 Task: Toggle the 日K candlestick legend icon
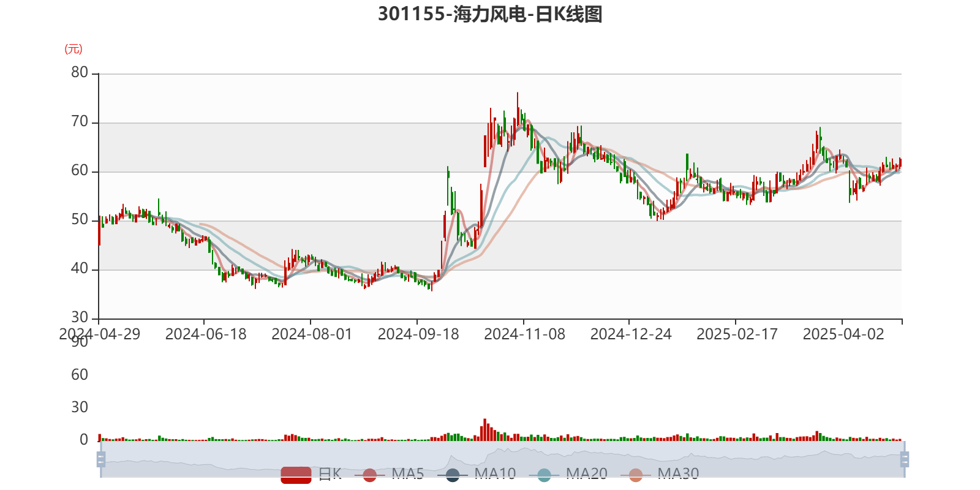pos(296,475)
